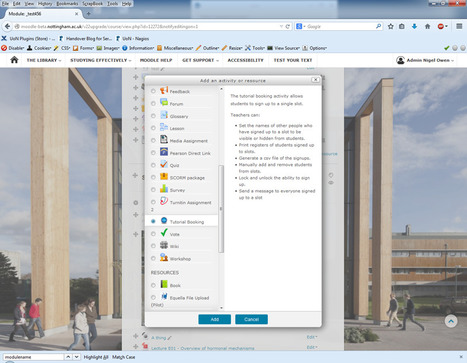Click the activity list scrollbar thumb
This screenshot has height=363, width=467.
pos(221,209)
